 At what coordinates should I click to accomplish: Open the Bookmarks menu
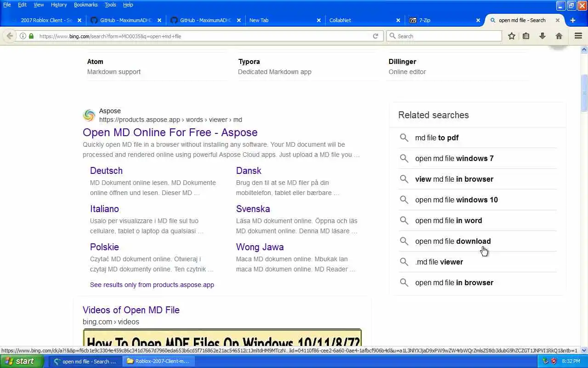tap(85, 5)
